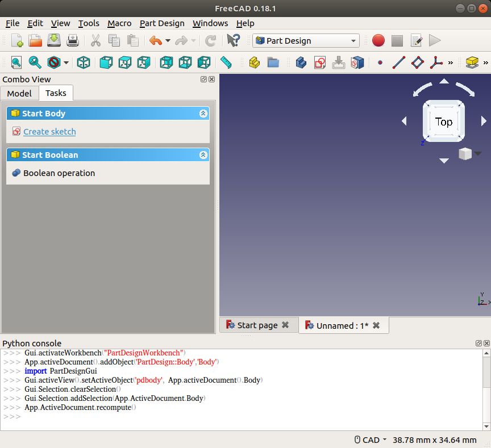The height and width of the screenshot is (448, 491).
Task: Create a local coordinate system
Action: click(x=436, y=62)
